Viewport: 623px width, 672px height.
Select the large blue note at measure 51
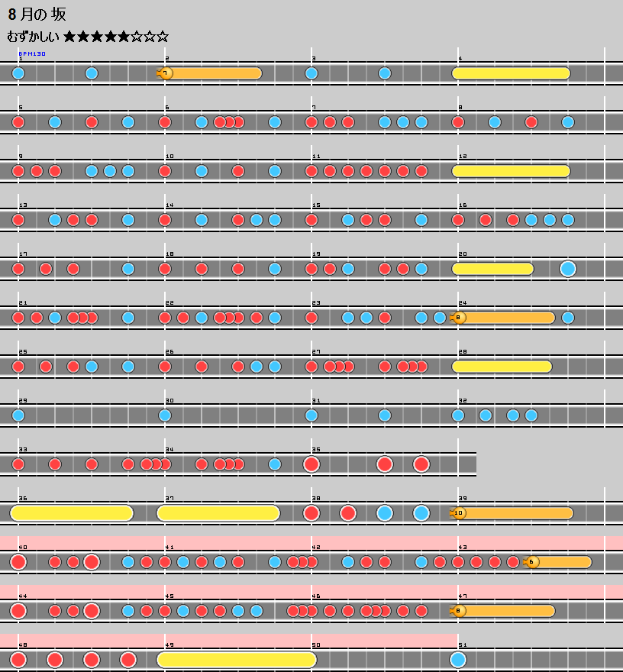(x=458, y=660)
